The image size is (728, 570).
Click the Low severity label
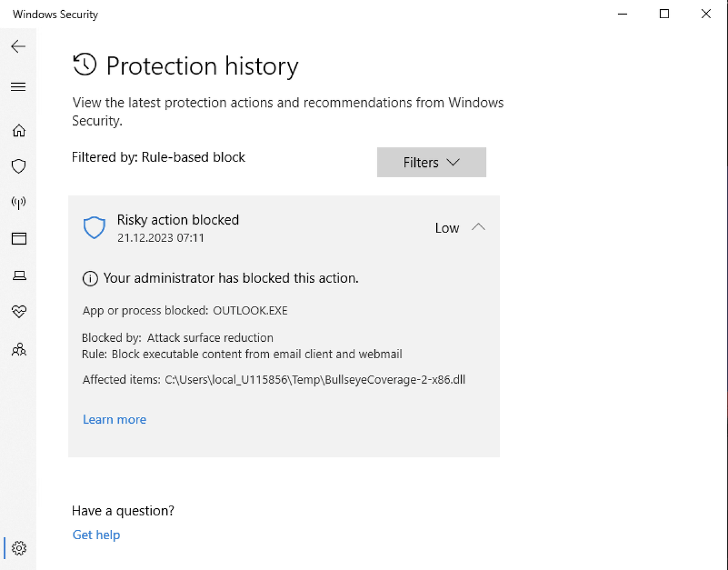pyautogui.click(x=447, y=228)
